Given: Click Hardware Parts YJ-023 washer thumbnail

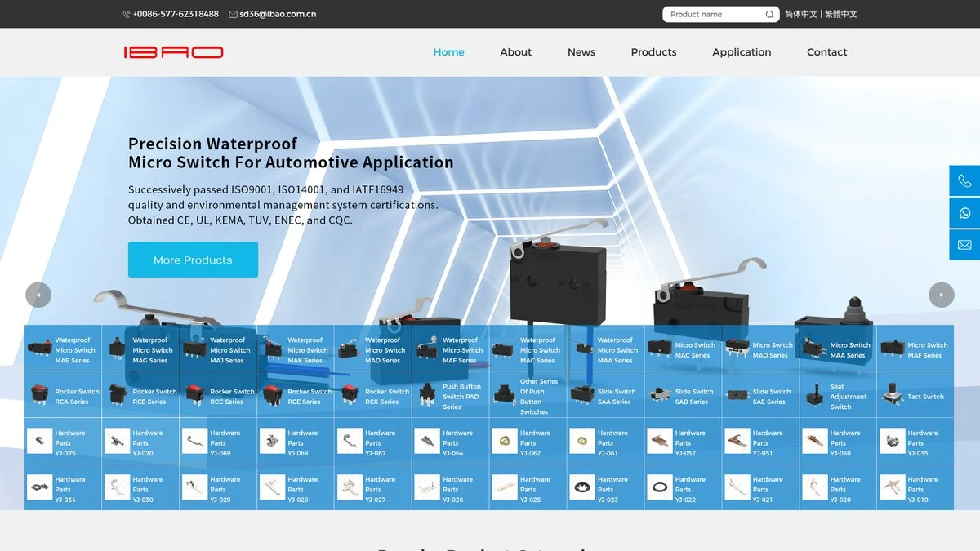Looking at the screenshot, I should pyautogui.click(x=582, y=488).
